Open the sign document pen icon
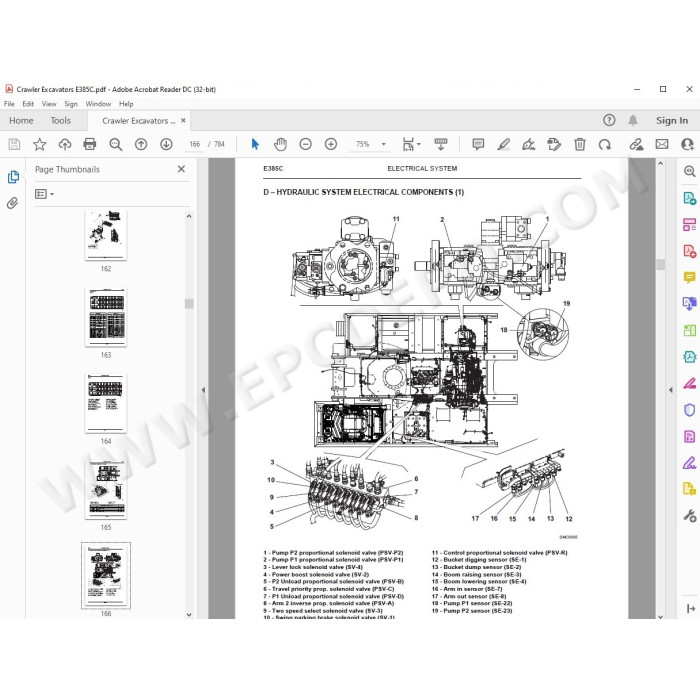Image resolution: width=700 pixels, height=700 pixels. pyautogui.click(x=529, y=144)
